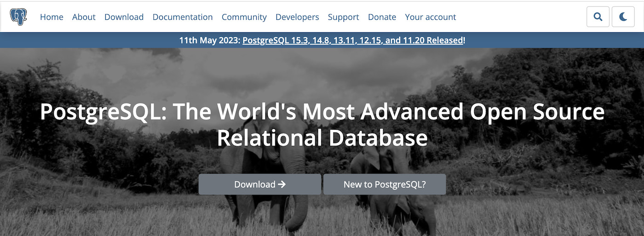Open site search with magnifying glass icon

(x=598, y=17)
